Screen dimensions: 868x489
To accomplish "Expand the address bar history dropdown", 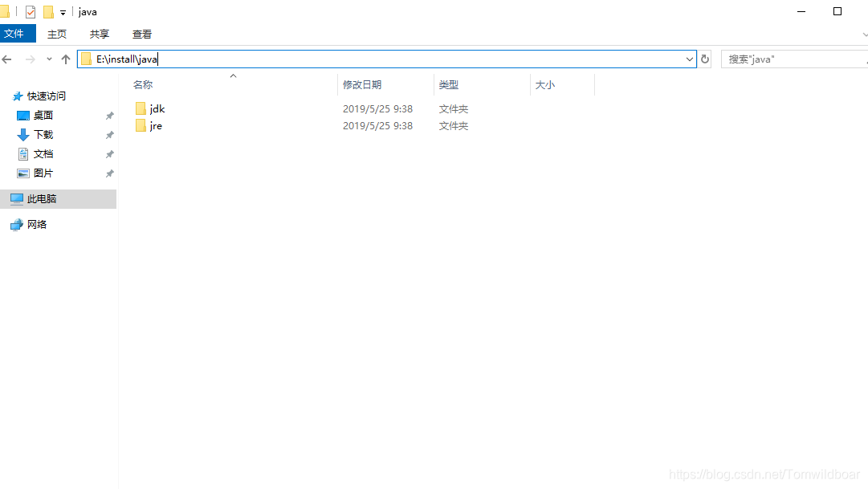I will pos(689,59).
